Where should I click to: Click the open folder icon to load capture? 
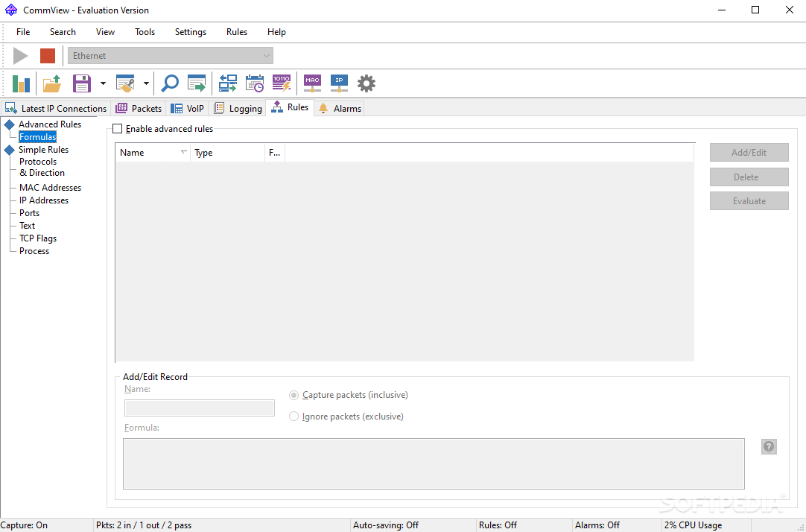[52, 83]
